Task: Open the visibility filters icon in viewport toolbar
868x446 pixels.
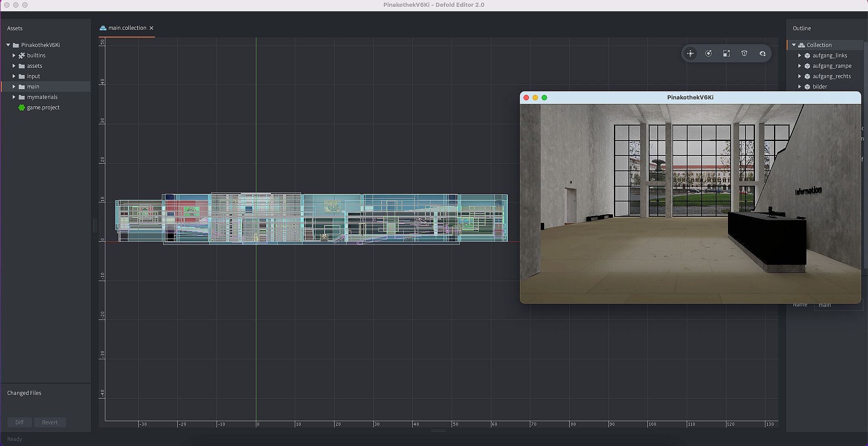Action: coord(763,54)
